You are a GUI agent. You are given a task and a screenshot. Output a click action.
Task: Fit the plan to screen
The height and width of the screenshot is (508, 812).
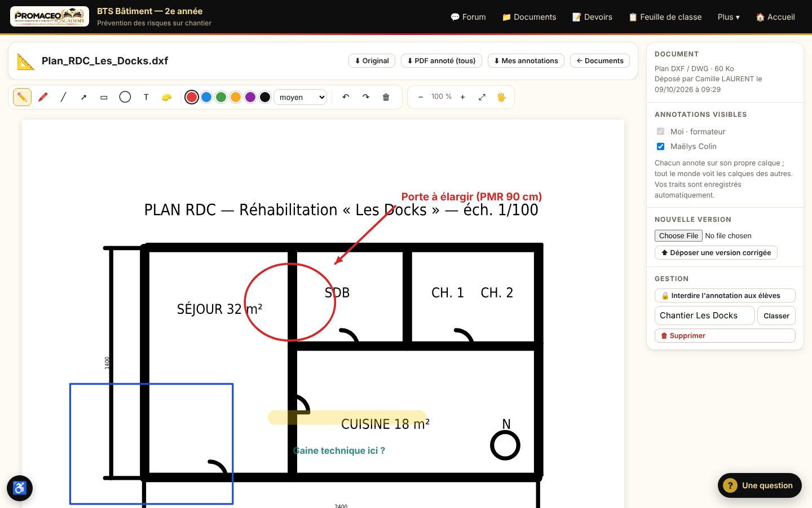[482, 97]
